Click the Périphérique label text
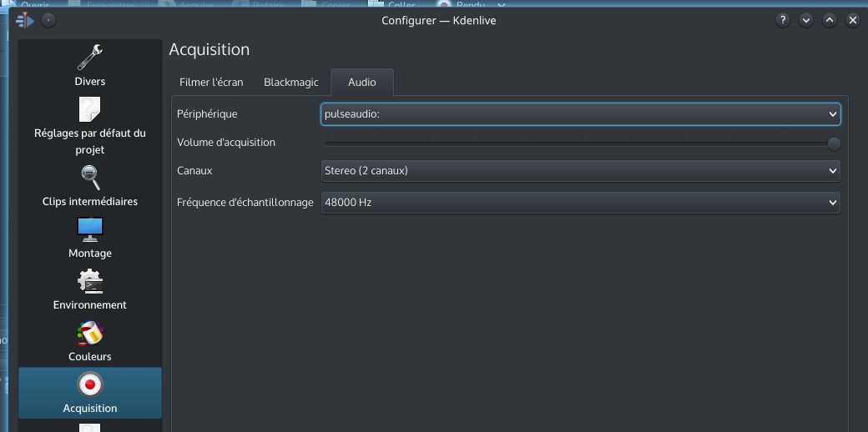This screenshot has height=432, width=868. pos(207,114)
